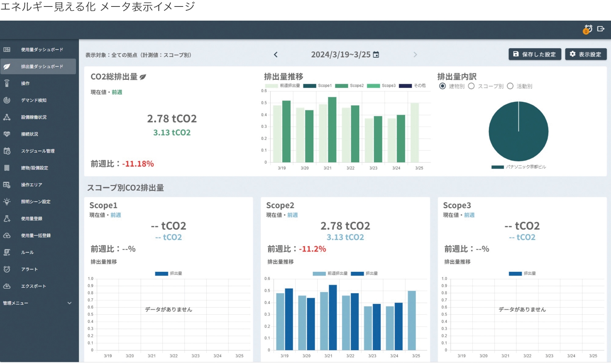This screenshot has width=611, height=364.
Task: Click the 操作 remote control icon
Action: [7, 83]
